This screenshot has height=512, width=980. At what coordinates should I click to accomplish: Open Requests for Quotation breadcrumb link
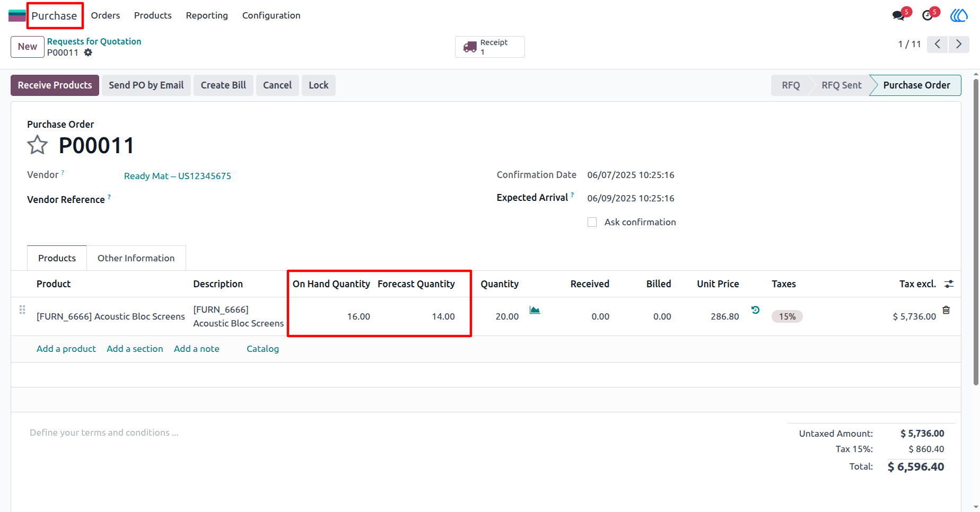[94, 41]
